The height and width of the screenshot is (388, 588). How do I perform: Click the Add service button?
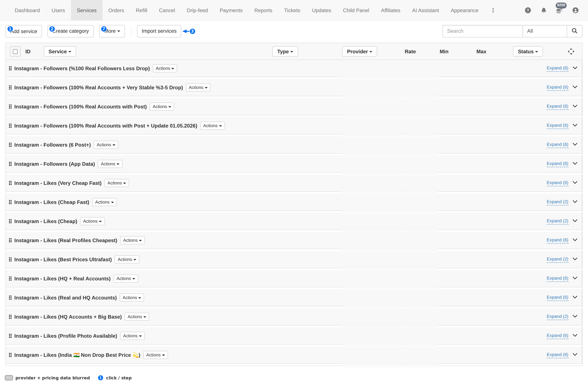24,31
